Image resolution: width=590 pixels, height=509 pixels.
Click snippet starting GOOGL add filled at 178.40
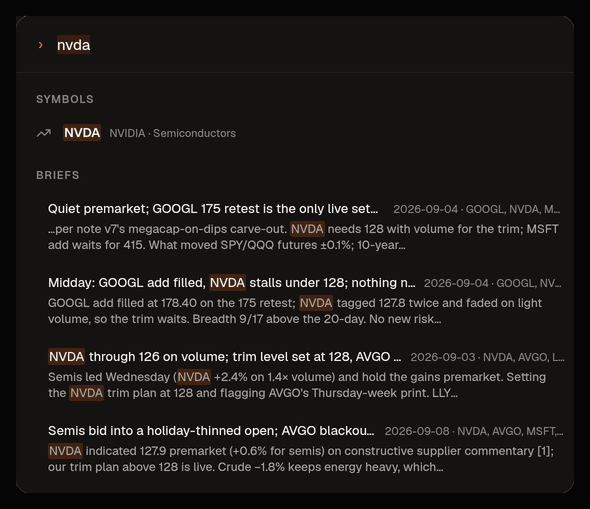click(295, 311)
